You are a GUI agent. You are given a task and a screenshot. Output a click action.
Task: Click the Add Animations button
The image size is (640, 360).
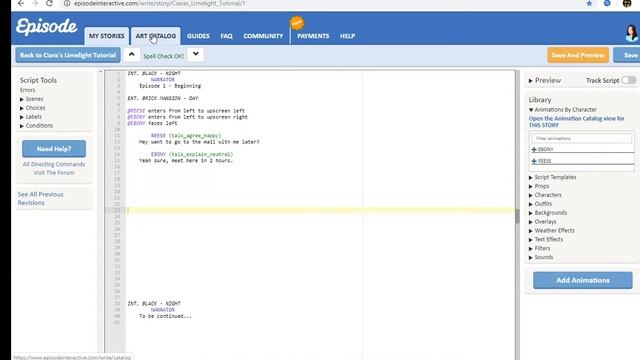click(x=582, y=280)
